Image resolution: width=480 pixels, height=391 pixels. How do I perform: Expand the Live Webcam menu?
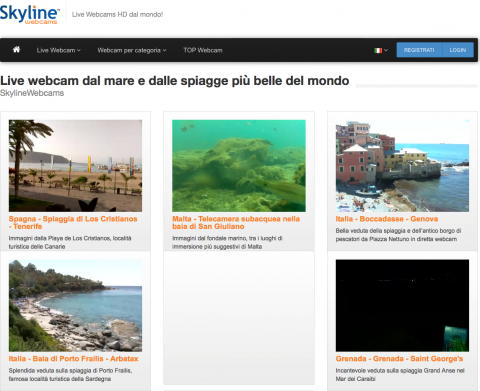pos(59,50)
